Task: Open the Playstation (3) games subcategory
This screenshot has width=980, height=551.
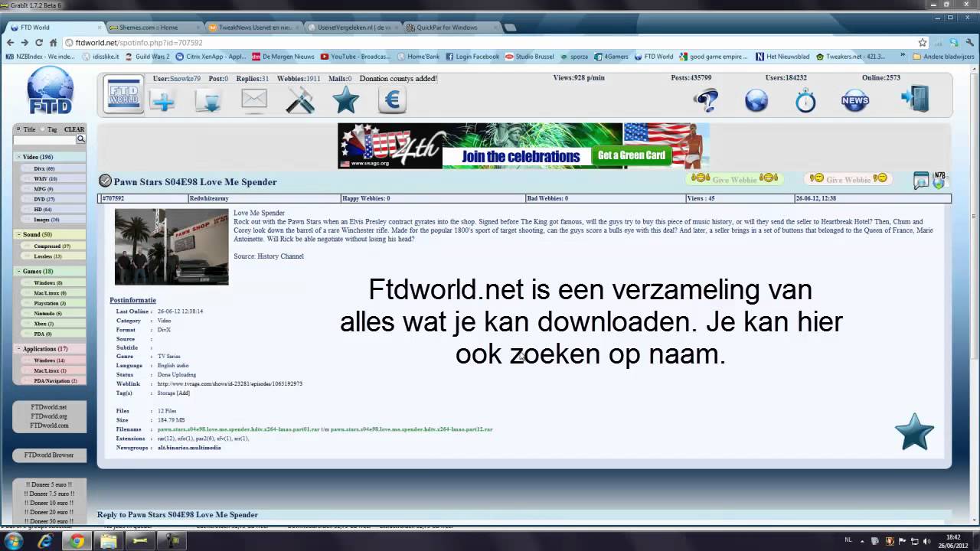Action: (50, 303)
